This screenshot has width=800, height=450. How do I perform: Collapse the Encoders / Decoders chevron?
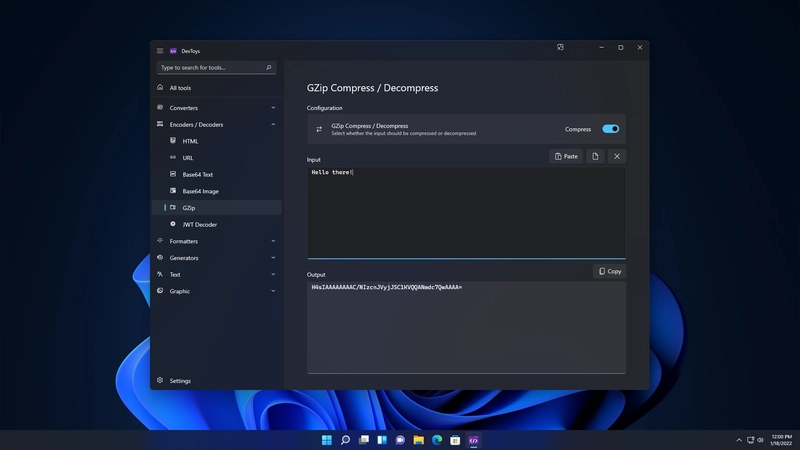tap(273, 124)
